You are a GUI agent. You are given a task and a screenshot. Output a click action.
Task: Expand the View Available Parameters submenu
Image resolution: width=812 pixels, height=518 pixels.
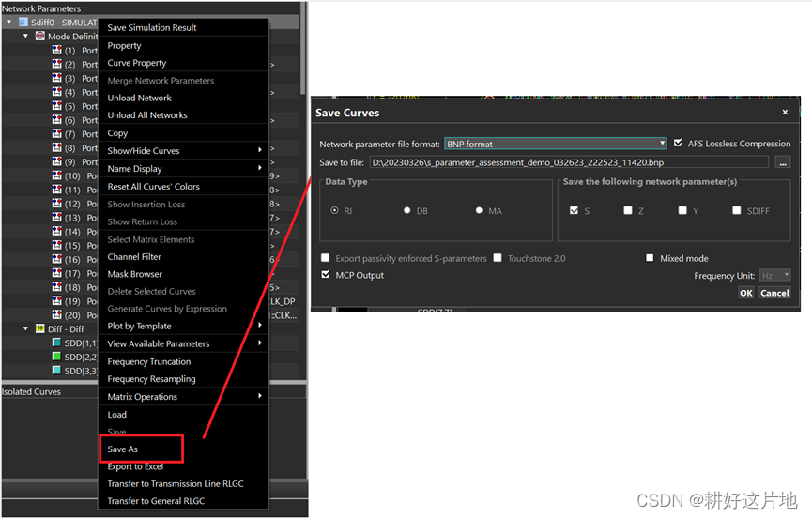183,343
